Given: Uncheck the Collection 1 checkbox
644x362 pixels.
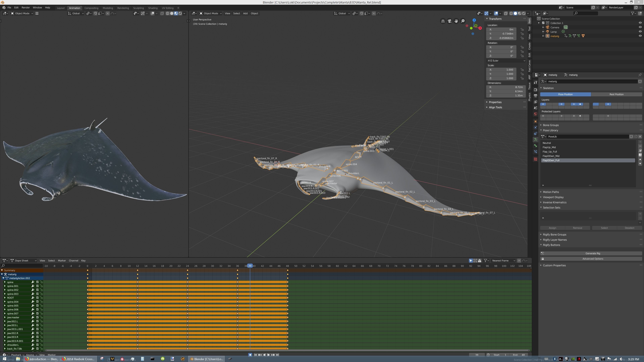Looking at the screenshot, I should click(543, 23).
